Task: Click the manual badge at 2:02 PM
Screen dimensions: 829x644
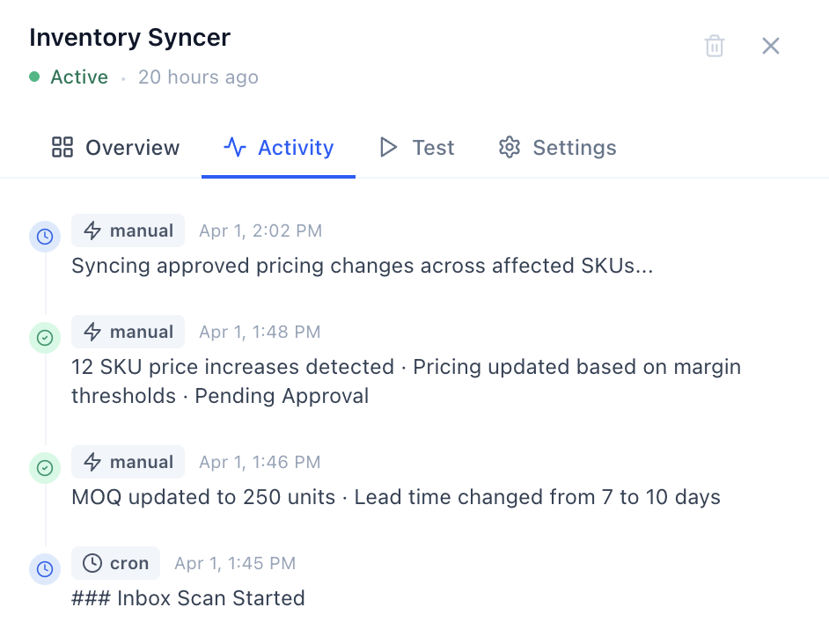Action: (128, 231)
